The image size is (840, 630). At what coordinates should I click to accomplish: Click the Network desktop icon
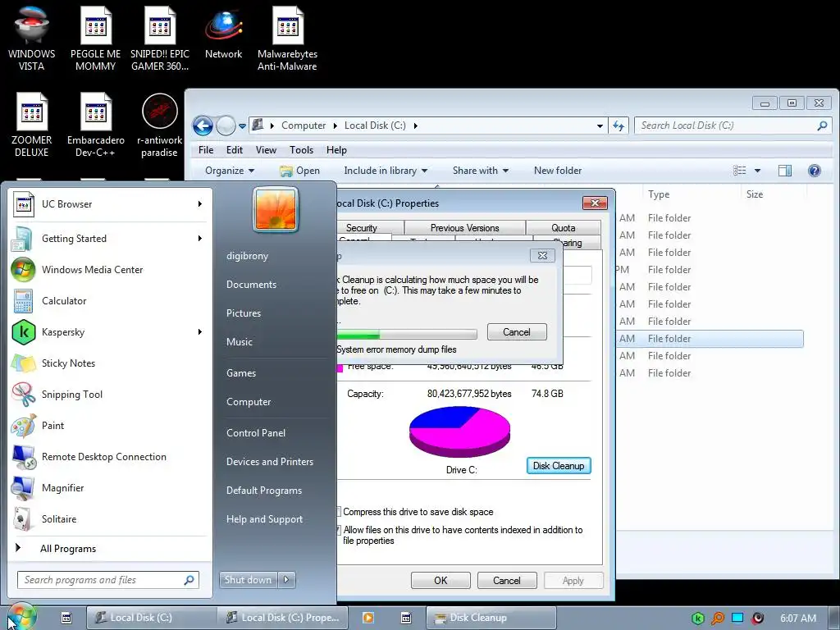coord(223,33)
